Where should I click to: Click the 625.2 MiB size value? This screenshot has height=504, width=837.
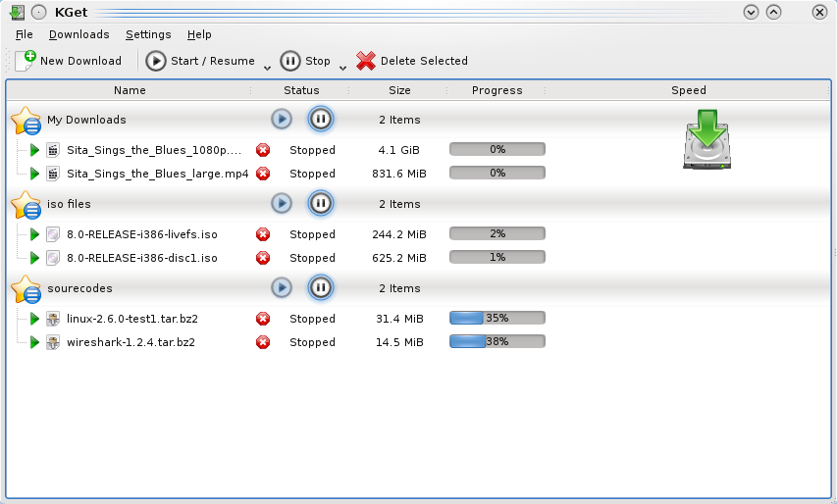click(x=398, y=258)
